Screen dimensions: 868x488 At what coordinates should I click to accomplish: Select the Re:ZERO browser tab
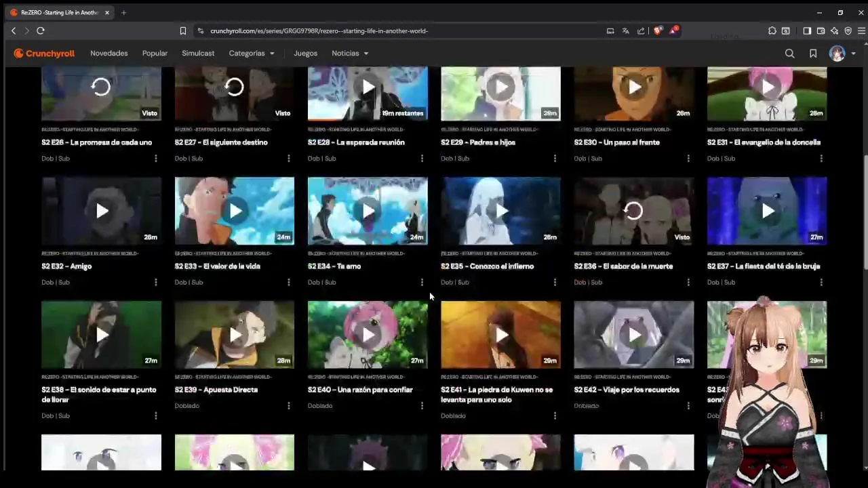(60, 12)
